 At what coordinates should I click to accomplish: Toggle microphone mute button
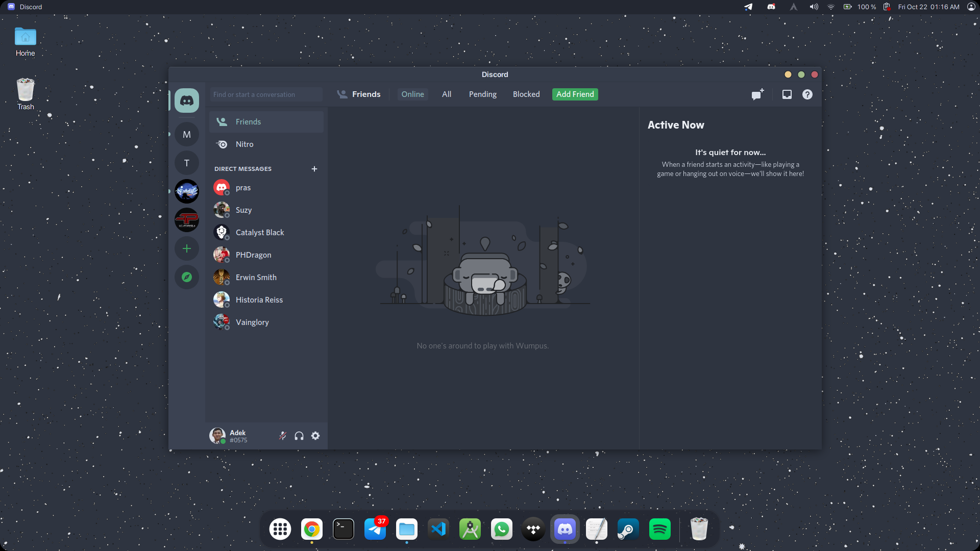(x=283, y=436)
